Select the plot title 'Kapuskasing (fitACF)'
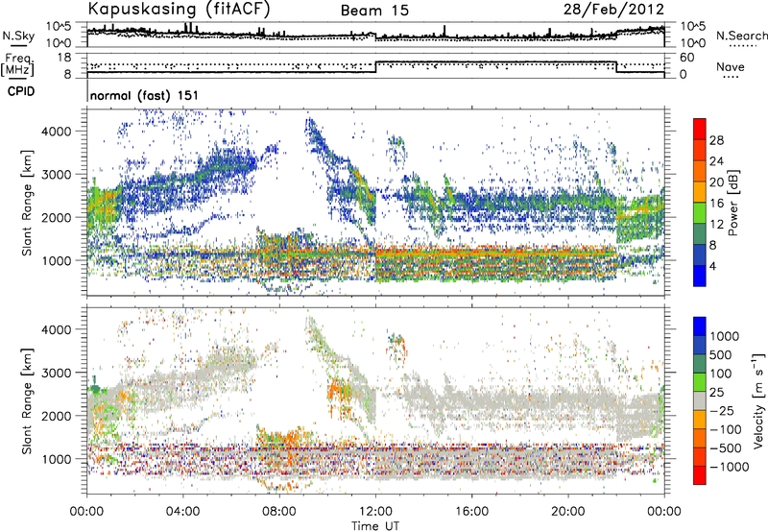This screenshot has width=768, height=532. [x=179, y=10]
